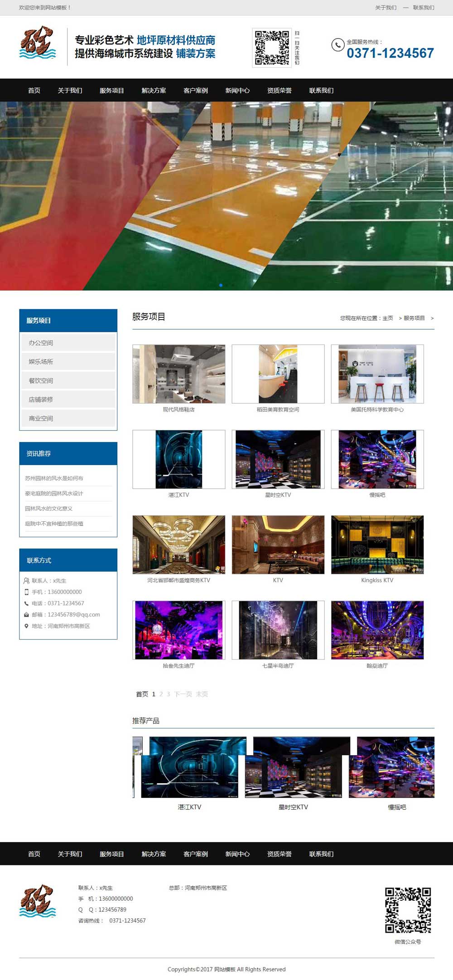Select the active blue carousel dot
The height and width of the screenshot is (980, 453).
coord(221,285)
